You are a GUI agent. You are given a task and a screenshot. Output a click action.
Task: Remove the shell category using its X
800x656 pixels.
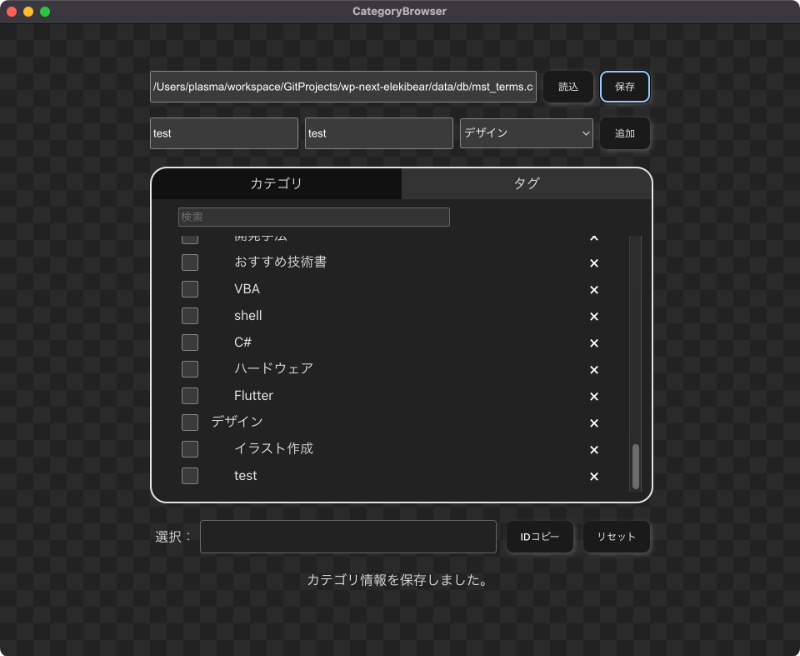click(593, 316)
